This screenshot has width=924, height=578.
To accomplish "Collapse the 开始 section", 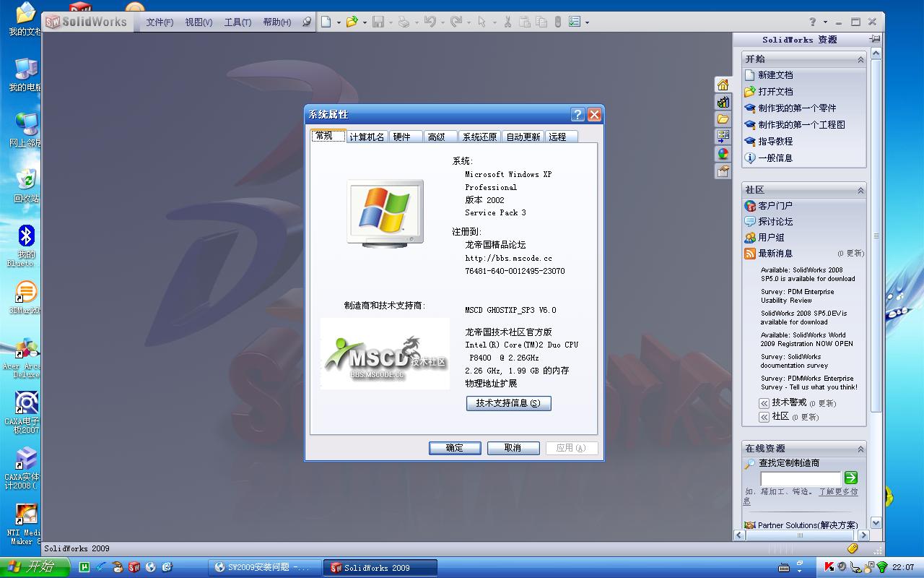I will 860,59.
